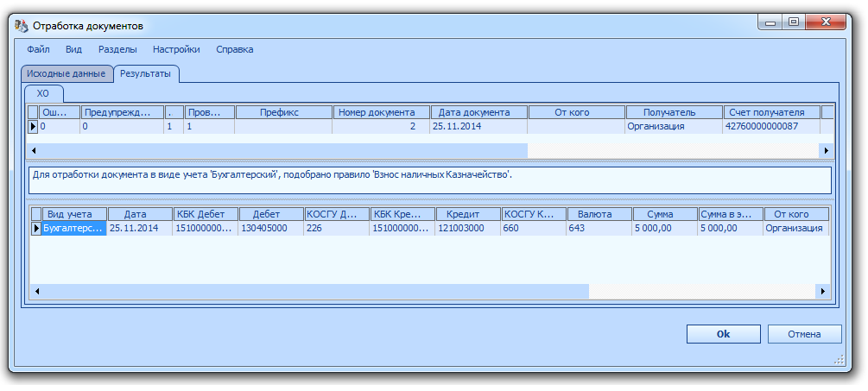Click the lower table horizontal scrollbar thumb

[x=315, y=291]
